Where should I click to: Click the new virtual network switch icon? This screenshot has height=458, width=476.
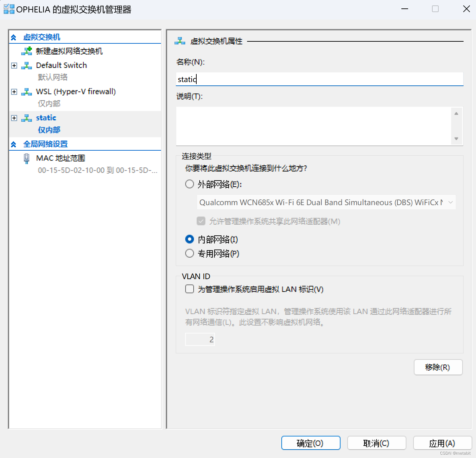pyautogui.click(x=27, y=51)
